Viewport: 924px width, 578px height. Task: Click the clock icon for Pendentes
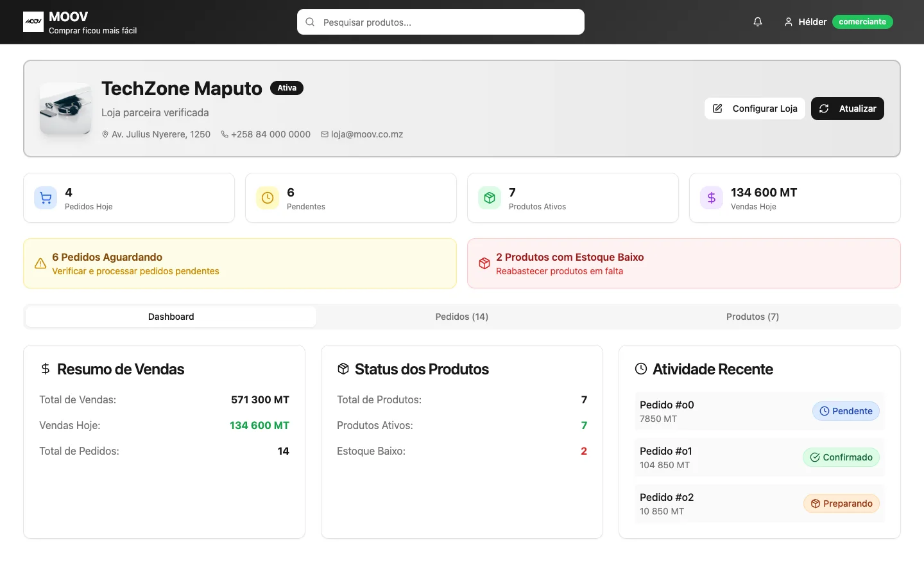pyautogui.click(x=268, y=198)
